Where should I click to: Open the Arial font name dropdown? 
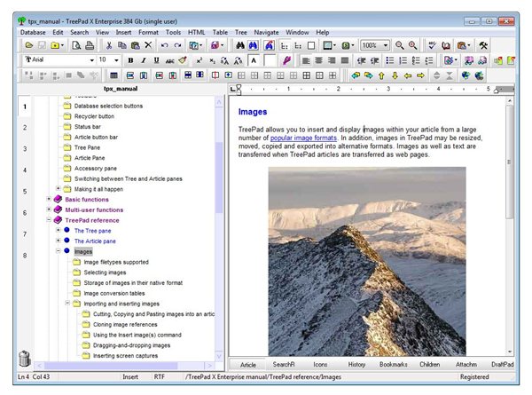[x=91, y=60]
